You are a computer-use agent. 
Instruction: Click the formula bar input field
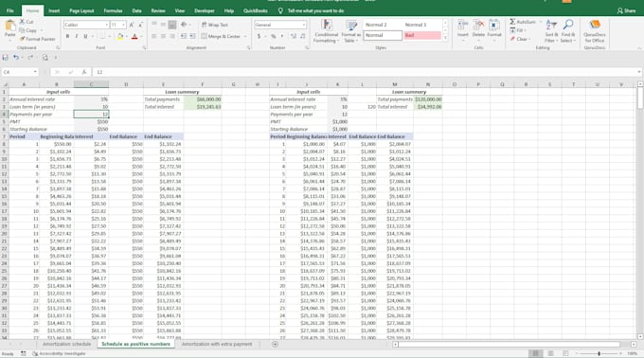(366, 72)
